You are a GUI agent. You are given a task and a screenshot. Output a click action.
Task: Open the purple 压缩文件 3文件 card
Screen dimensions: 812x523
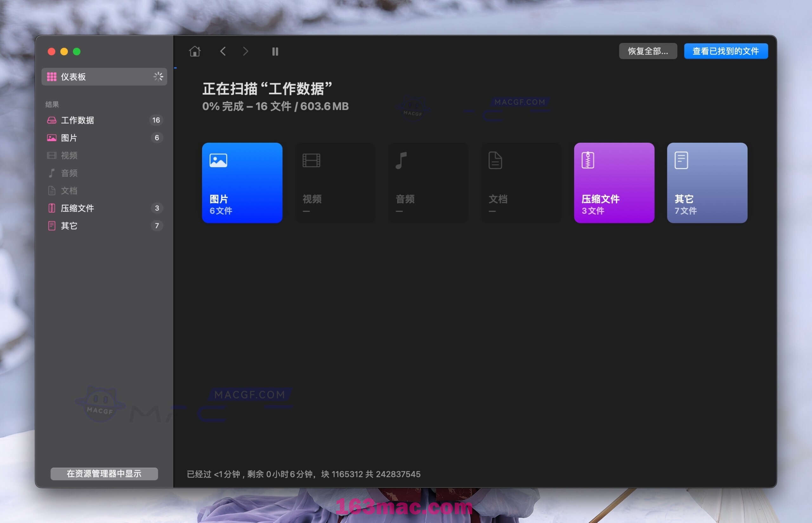click(614, 183)
